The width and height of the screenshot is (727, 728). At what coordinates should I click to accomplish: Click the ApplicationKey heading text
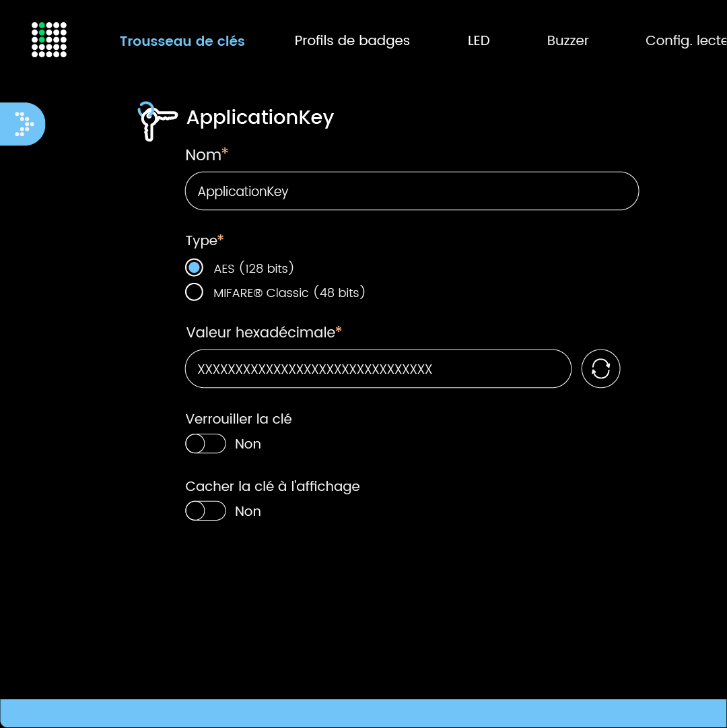(x=260, y=118)
